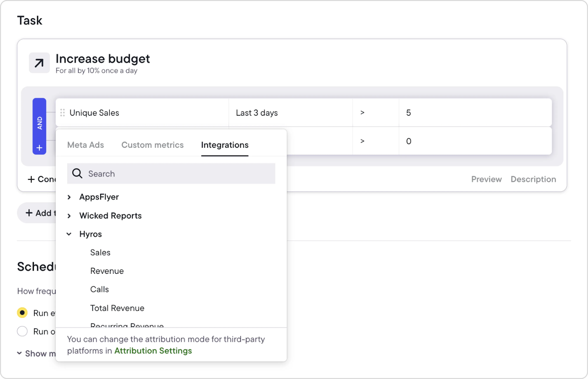Expand the Show more chevron
The image size is (588, 379).
[x=19, y=353]
